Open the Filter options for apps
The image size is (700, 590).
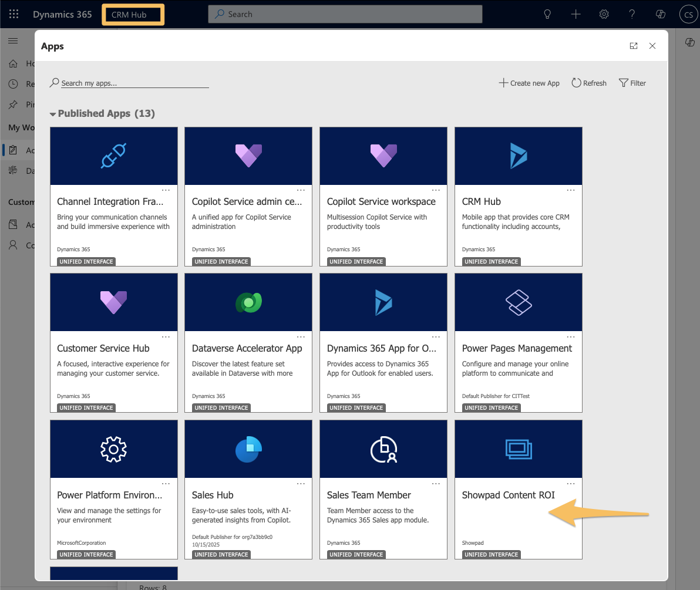tap(632, 83)
